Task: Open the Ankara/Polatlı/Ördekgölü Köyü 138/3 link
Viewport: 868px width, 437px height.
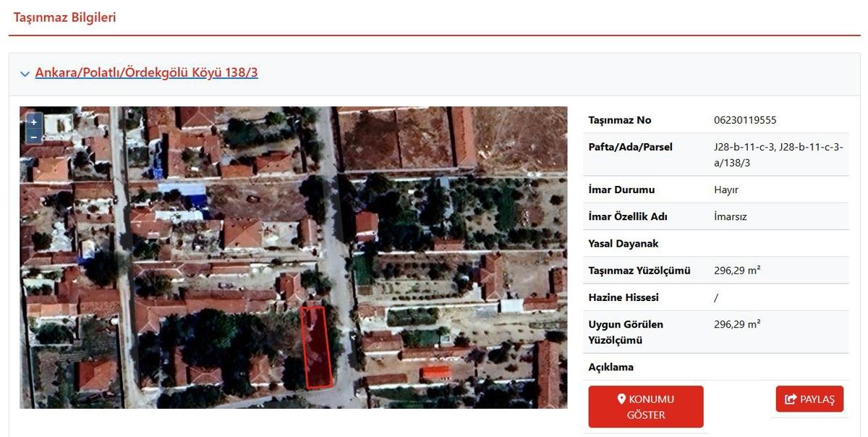Action: tap(146, 72)
